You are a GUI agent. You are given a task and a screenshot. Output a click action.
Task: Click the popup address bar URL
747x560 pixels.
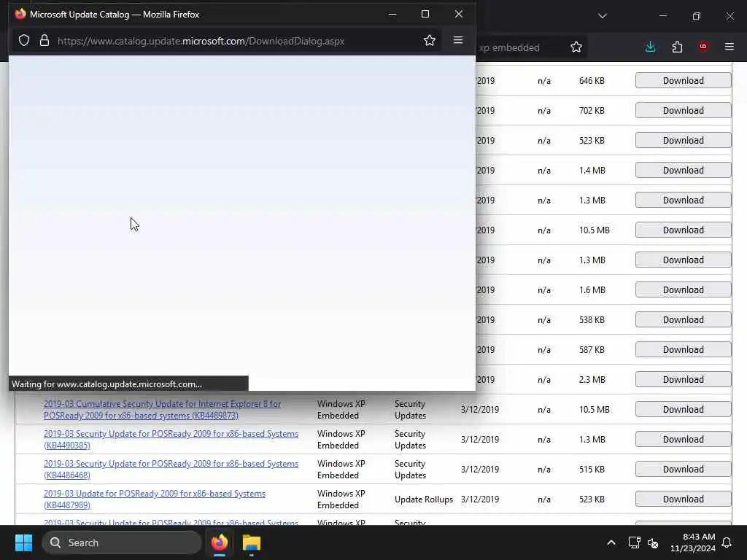click(x=201, y=41)
